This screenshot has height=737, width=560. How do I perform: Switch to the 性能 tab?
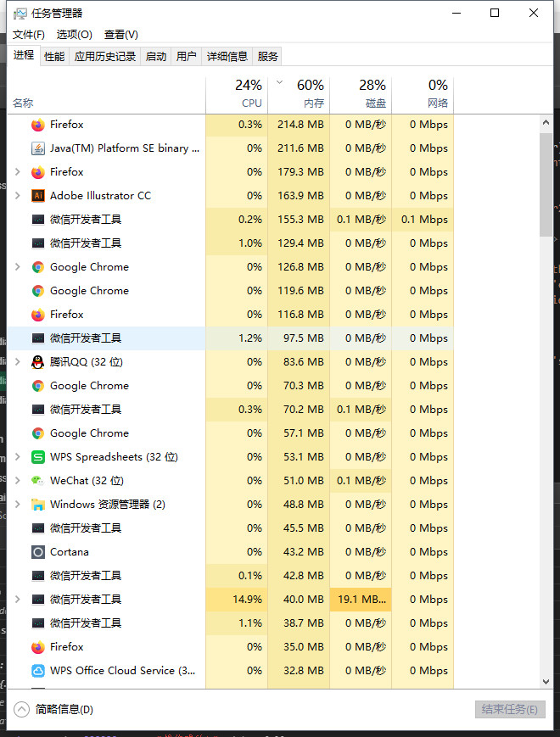[54, 57]
